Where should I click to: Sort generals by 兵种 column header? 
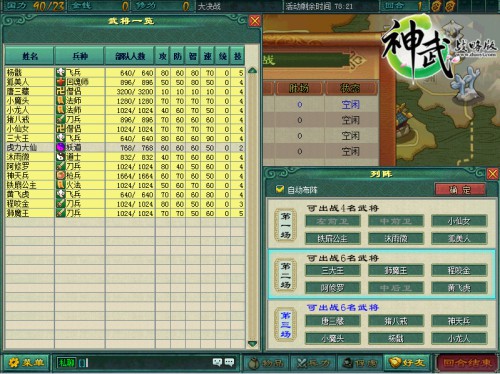pos(80,56)
